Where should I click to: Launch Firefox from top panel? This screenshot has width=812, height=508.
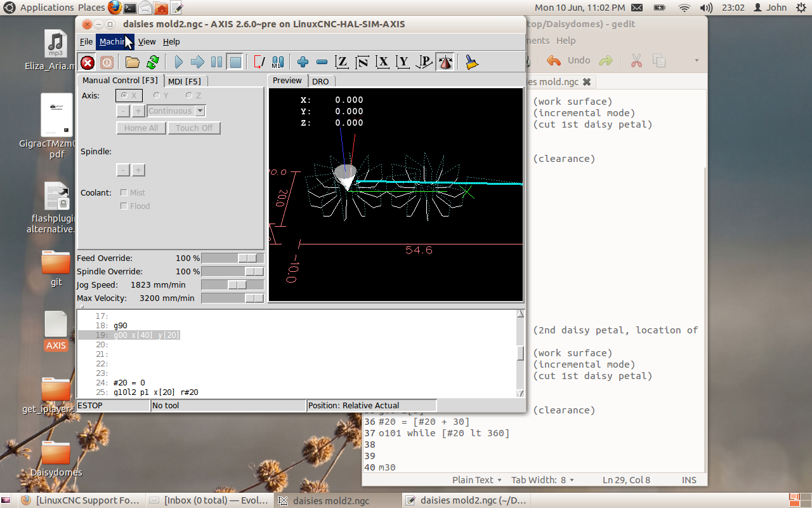pyautogui.click(x=114, y=8)
